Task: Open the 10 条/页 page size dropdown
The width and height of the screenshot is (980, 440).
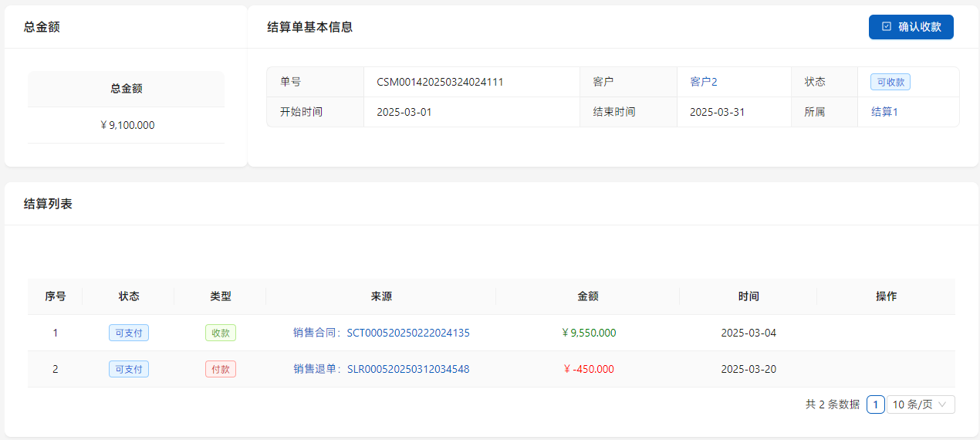Action: (x=920, y=404)
